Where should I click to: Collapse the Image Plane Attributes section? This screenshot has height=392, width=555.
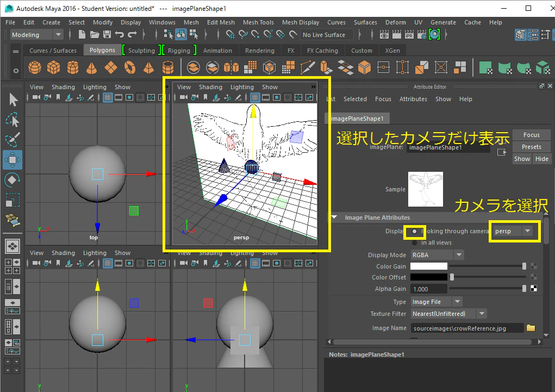pos(334,217)
